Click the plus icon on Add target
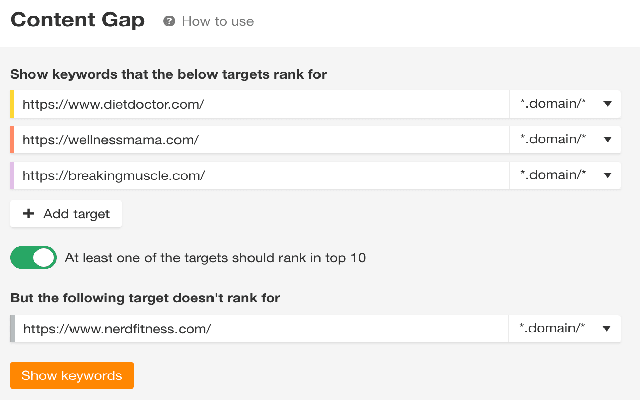The height and width of the screenshot is (400, 640). [28, 213]
